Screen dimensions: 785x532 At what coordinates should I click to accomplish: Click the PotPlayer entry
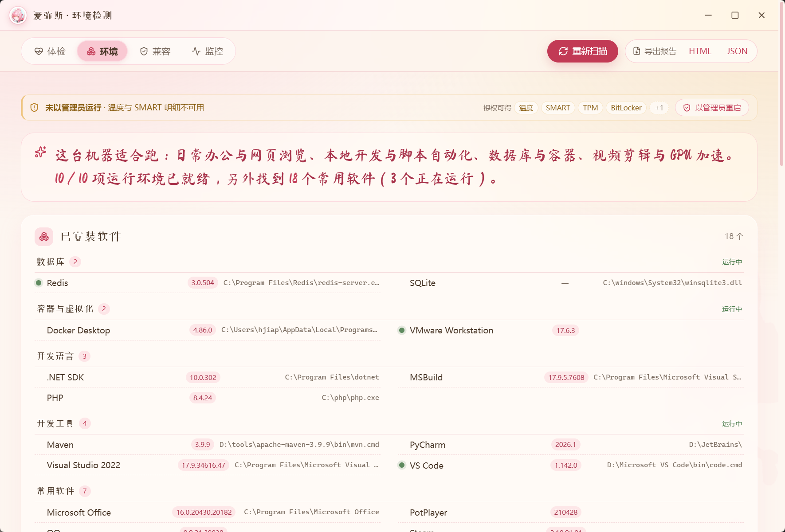click(x=428, y=512)
